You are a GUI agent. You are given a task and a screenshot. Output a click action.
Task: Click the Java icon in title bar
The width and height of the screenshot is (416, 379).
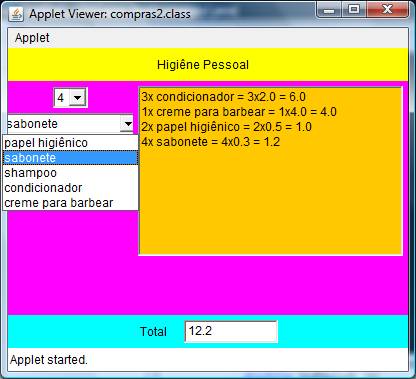[x=16, y=14]
